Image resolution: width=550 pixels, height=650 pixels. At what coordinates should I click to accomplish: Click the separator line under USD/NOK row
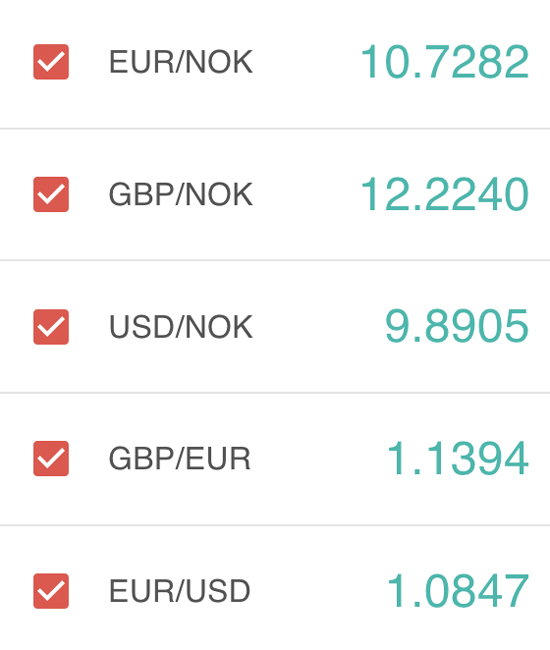click(275, 393)
